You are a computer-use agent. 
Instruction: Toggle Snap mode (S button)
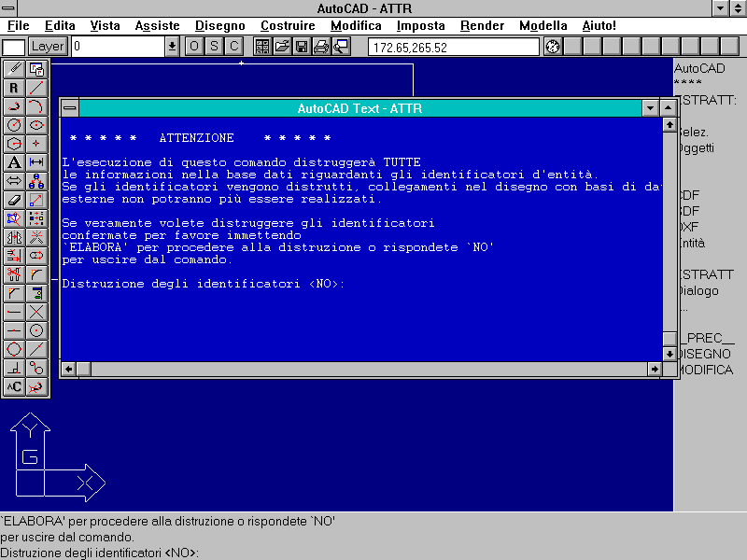tap(215, 47)
